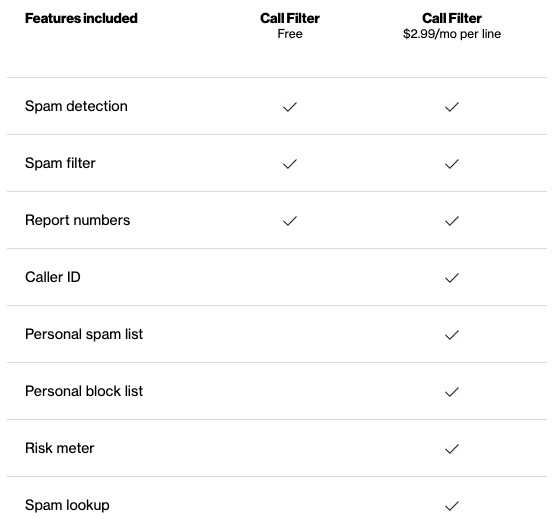
Task: Click the Spam detection feature label
Action: point(76,106)
